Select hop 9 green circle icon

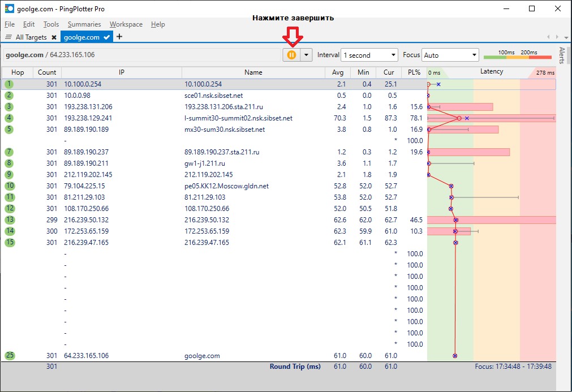9,175
